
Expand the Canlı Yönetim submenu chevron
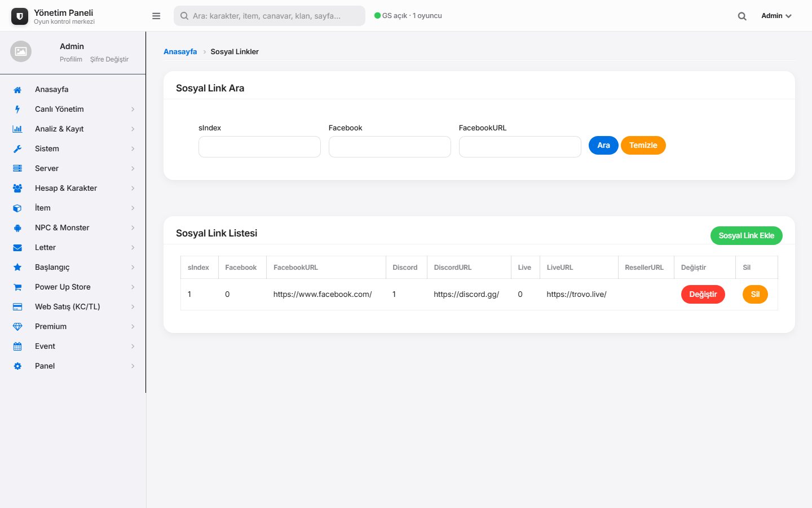click(133, 110)
